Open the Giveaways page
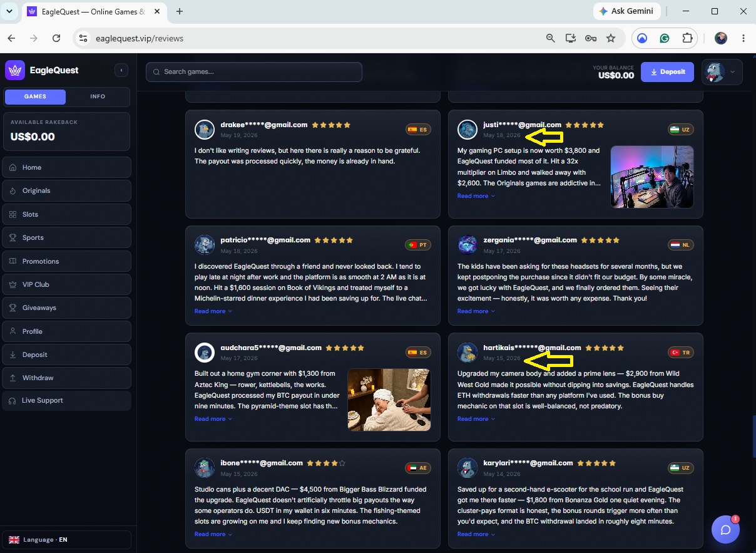The height and width of the screenshot is (553, 756). [x=67, y=308]
